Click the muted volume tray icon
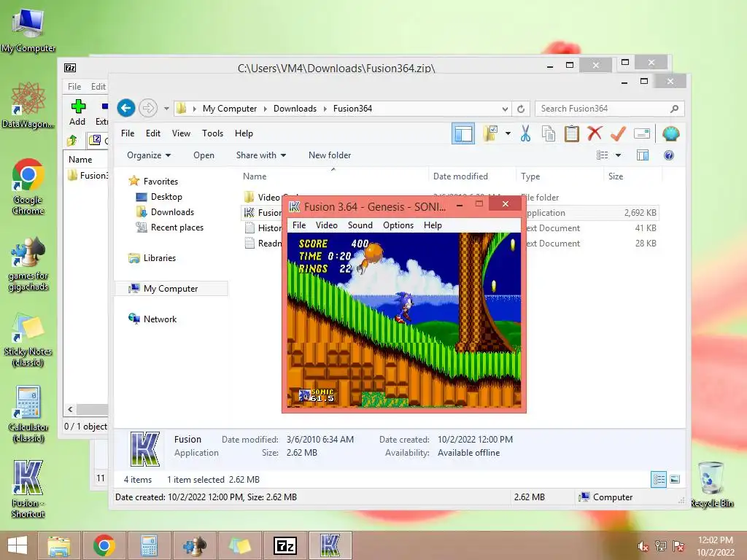 [x=643, y=546]
